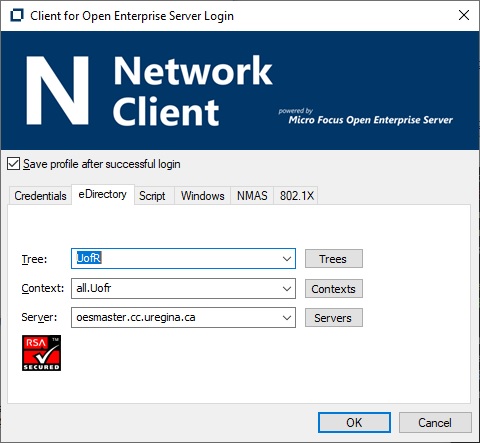Open the 802.1X tab

tap(297, 196)
